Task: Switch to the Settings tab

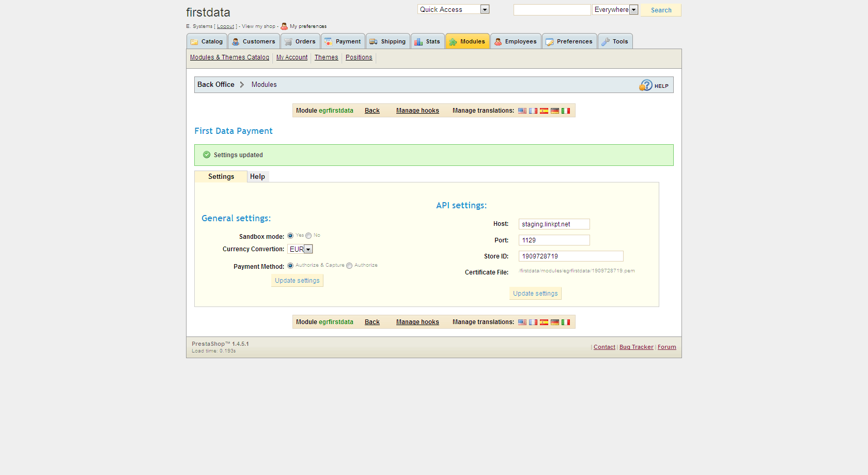Action: coord(221,177)
